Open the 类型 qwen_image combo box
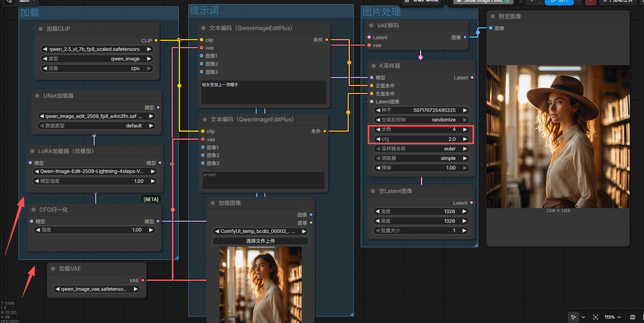 coord(97,59)
